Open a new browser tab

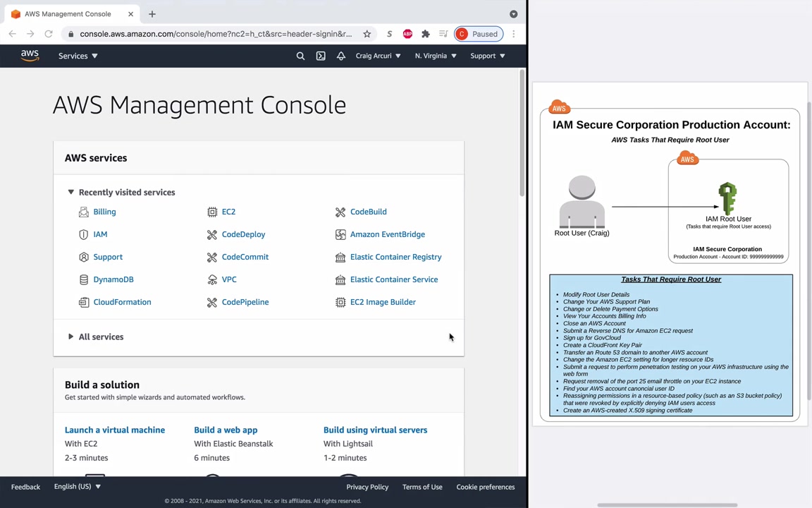pos(152,14)
